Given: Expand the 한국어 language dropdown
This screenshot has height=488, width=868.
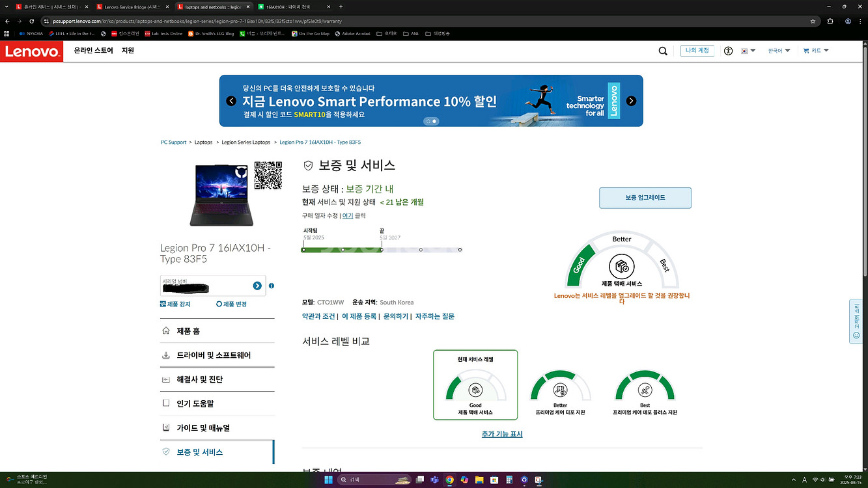Looking at the screenshot, I should [x=779, y=51].
